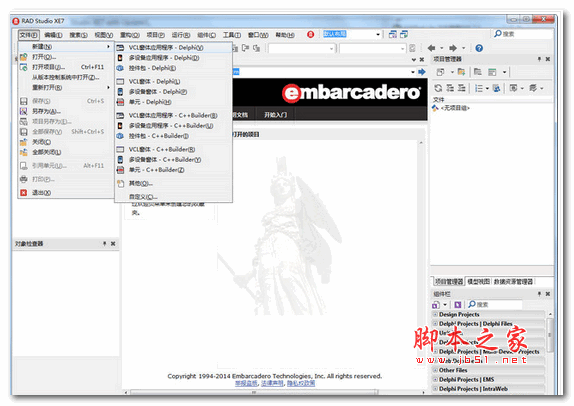Click the top-right IDE search box
Viewport: 574px width, 406px height.
pyautogui.click(x=522, y=34)
